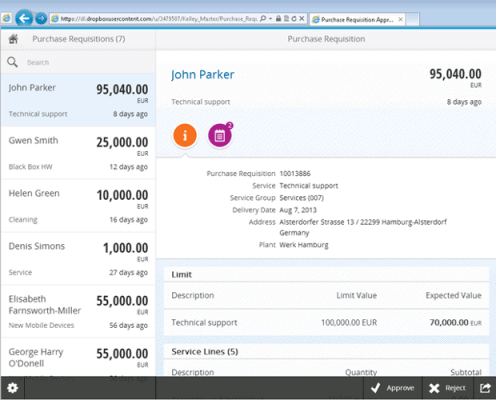The width and height of the screenshot is (496, 400).
Task: Click the share icon in footer
Action: click(485, 388)
